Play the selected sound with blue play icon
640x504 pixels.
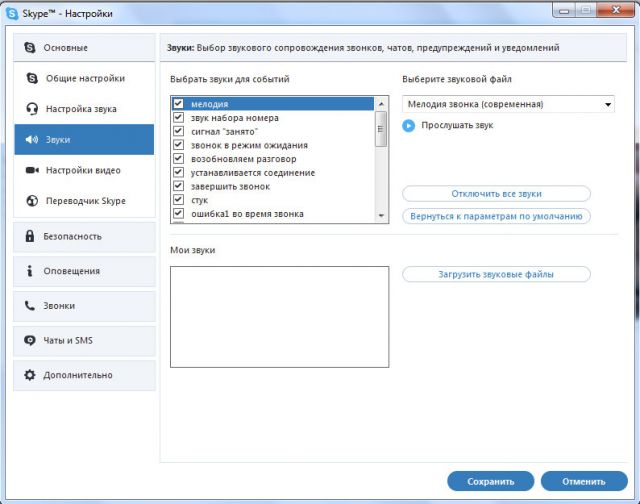point(409,126)
